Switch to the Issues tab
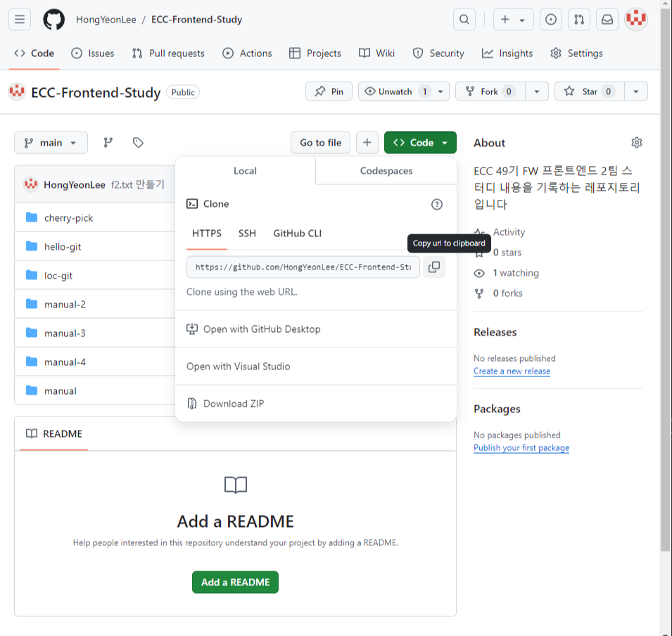Viewport: 672px width, 636px height. pyautogui.click(x=93, y=53)
